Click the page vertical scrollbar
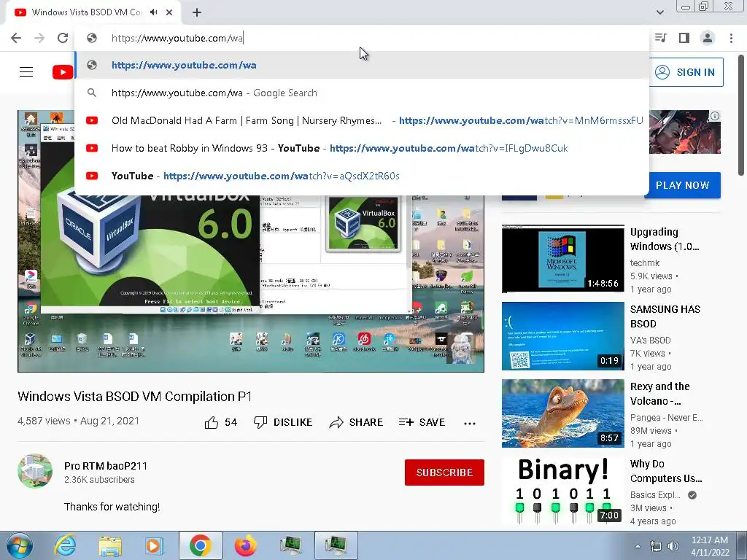 [741, 114]
